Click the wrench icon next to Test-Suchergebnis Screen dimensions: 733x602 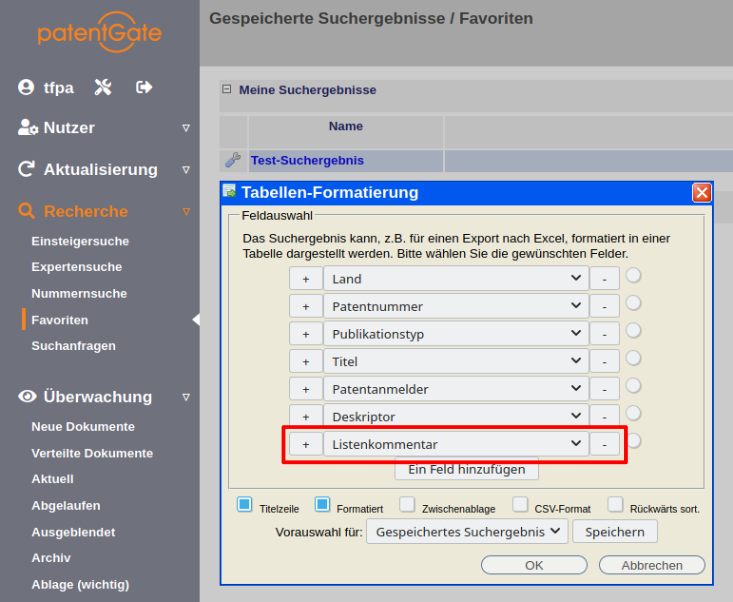(x=233, y=160)
